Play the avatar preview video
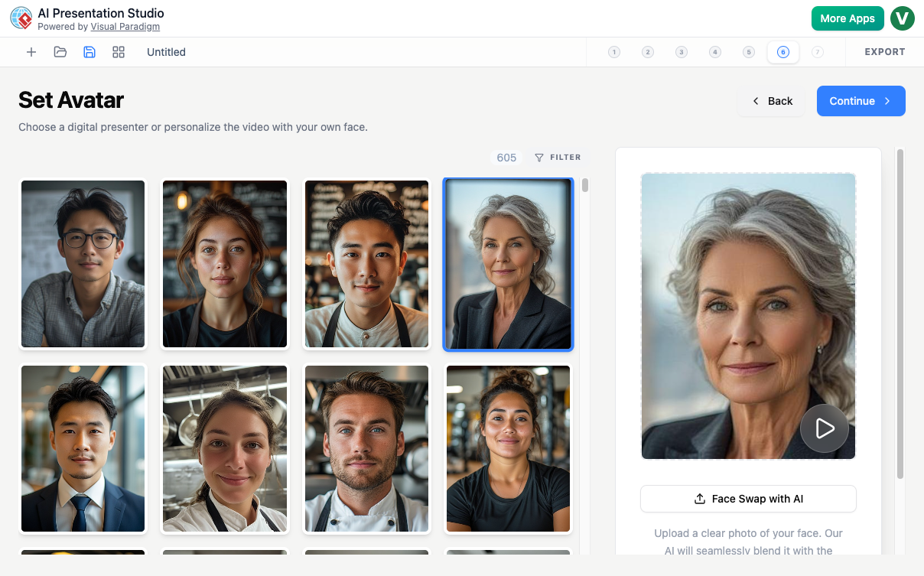 point(825,428)
